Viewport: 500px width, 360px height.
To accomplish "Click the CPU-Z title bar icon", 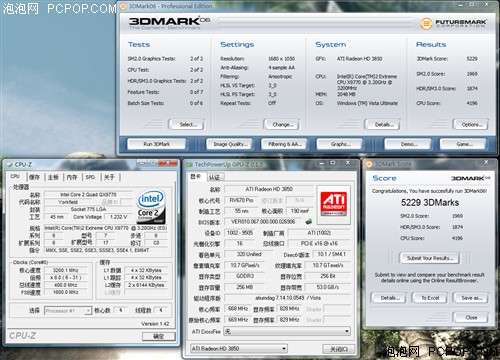I will coord(10,164).
